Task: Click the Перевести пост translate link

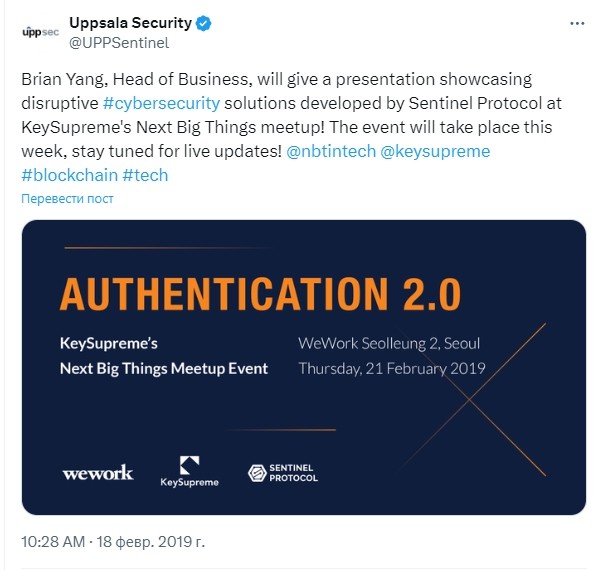Action: (x=67, y=198)
